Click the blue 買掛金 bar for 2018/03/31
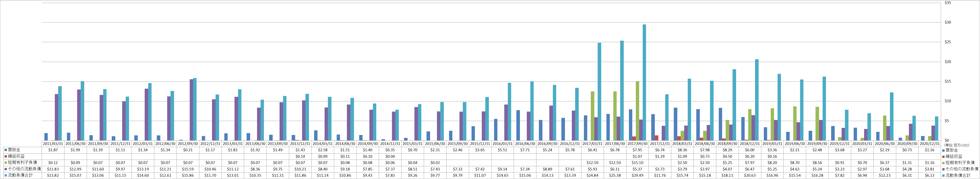980x179 pixels. (x=675, y=124)
